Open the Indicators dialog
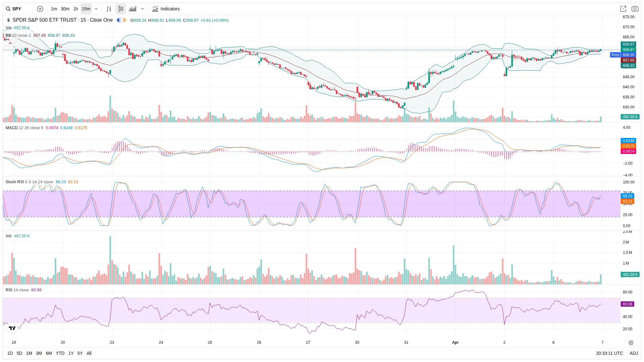The height and width of the screenshot is (362, 644). 166,9
